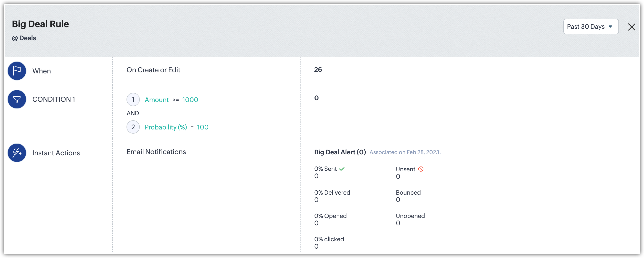Click the 1000 amount value
Viewport: 644px width, 258px height.
[x=190, y=100]
